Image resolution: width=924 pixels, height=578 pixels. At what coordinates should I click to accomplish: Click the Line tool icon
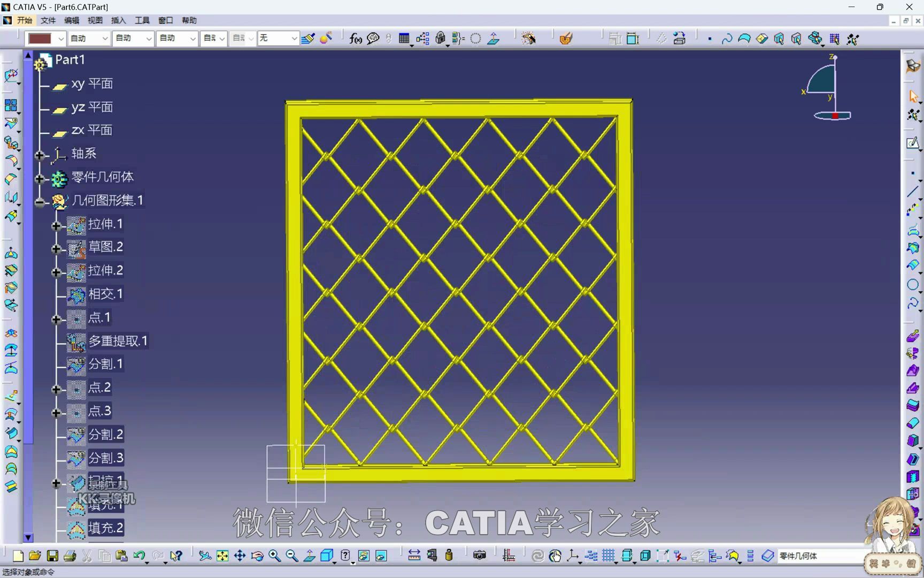tap(913, 192)
